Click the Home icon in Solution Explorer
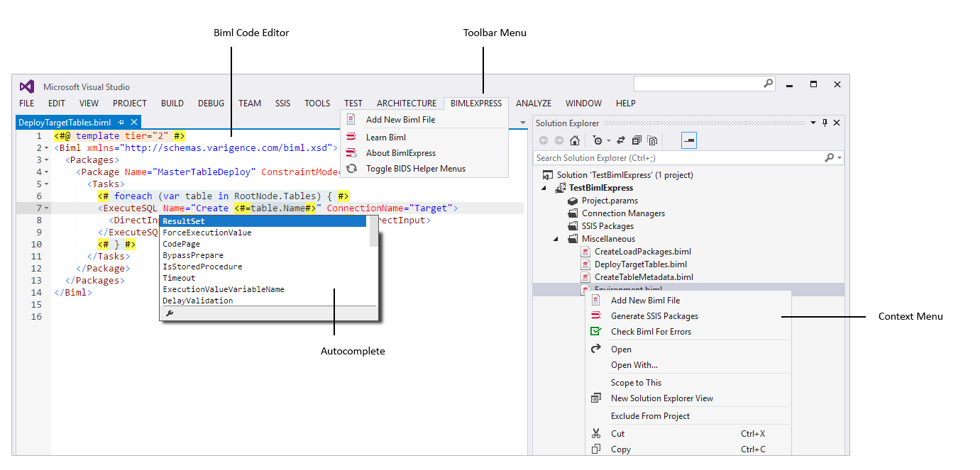The width and height of the screenshot is (980, 470). [575, 140]
